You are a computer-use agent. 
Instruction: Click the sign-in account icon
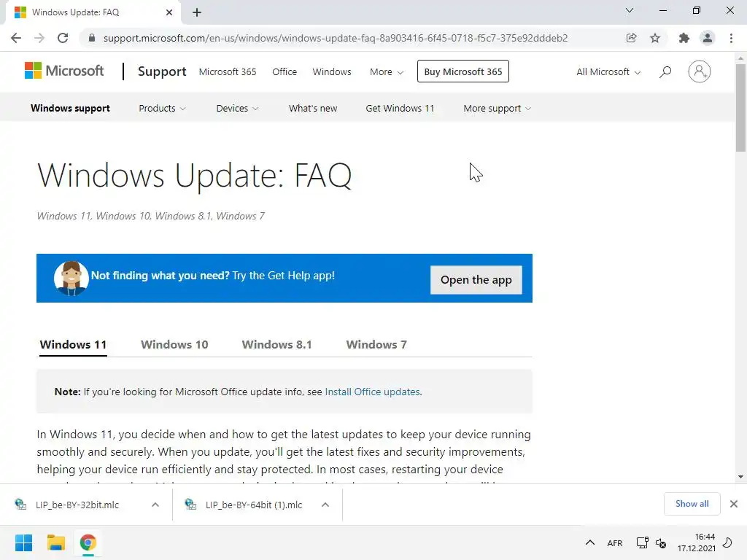699,72
